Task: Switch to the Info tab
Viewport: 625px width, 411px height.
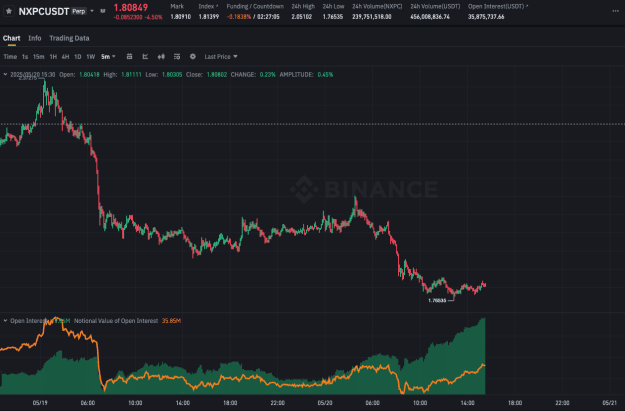Action: (x=35, y=38)
